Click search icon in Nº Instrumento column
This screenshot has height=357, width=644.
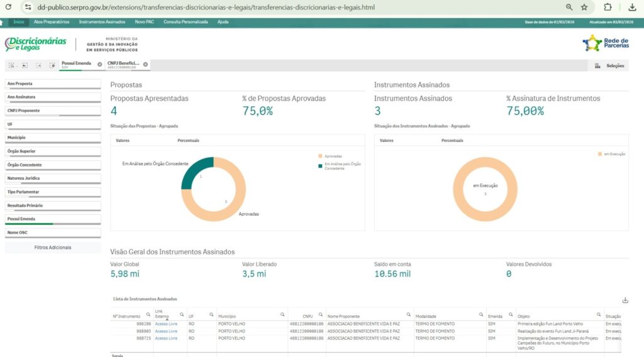coord(148,314)
